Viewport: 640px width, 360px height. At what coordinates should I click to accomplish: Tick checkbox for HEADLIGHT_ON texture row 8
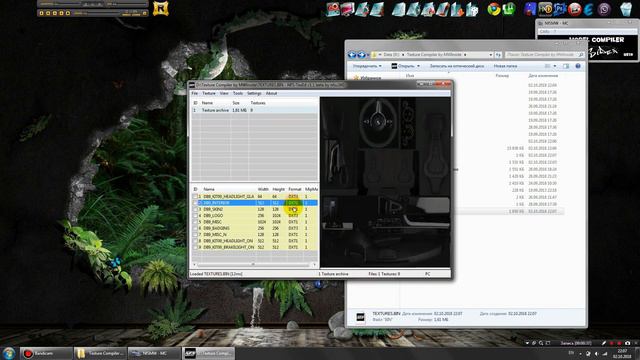[195, 241]
